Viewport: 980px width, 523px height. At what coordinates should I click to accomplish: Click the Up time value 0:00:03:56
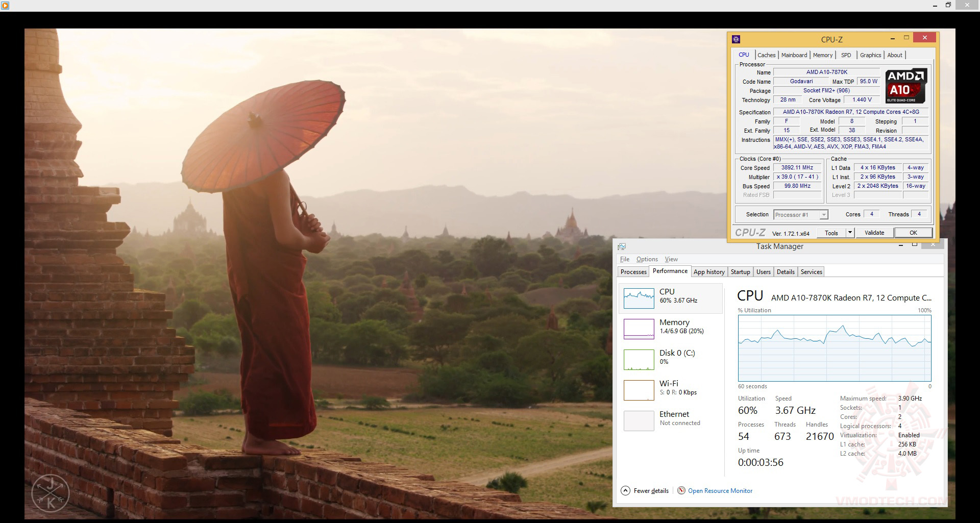coord(761,462)
